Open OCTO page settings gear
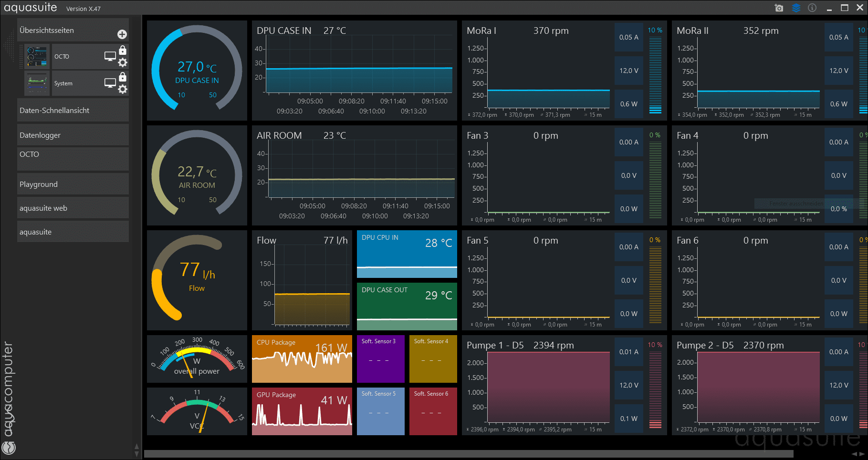Screen dimensions: 868x460 (x=123, y=62)
